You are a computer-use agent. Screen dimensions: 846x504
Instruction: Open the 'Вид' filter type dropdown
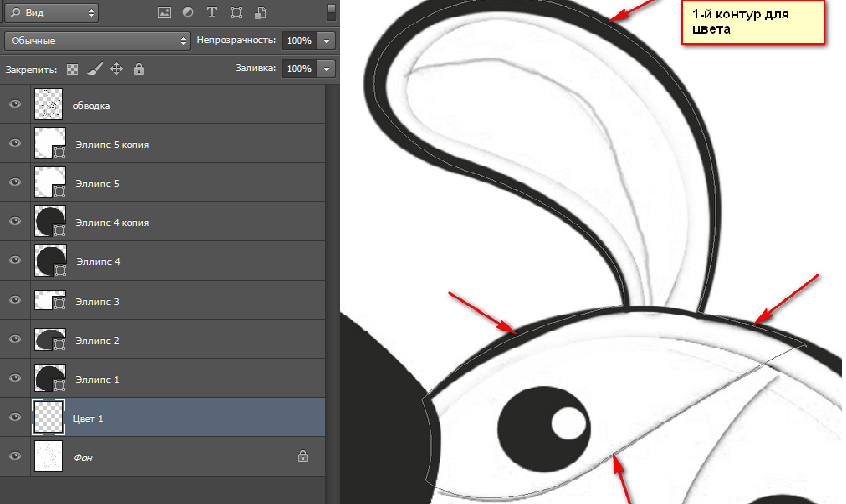[x=52, y=14]
